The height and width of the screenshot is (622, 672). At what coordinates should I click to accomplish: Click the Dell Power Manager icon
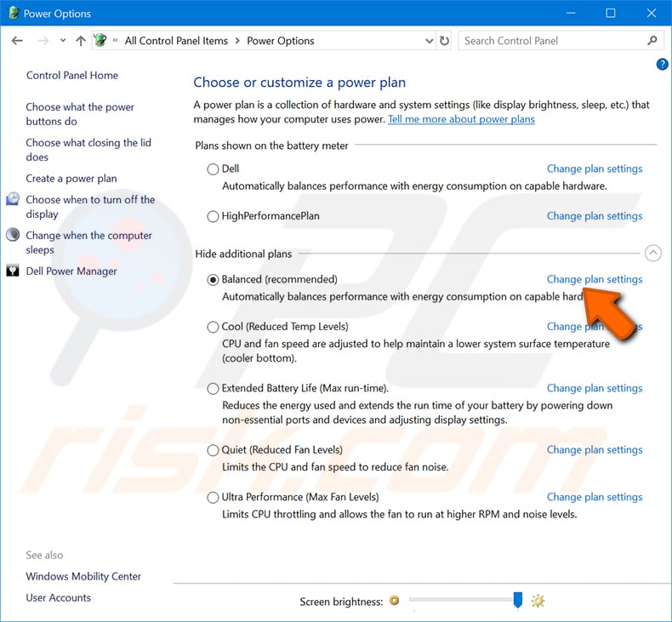pos(13,271)
